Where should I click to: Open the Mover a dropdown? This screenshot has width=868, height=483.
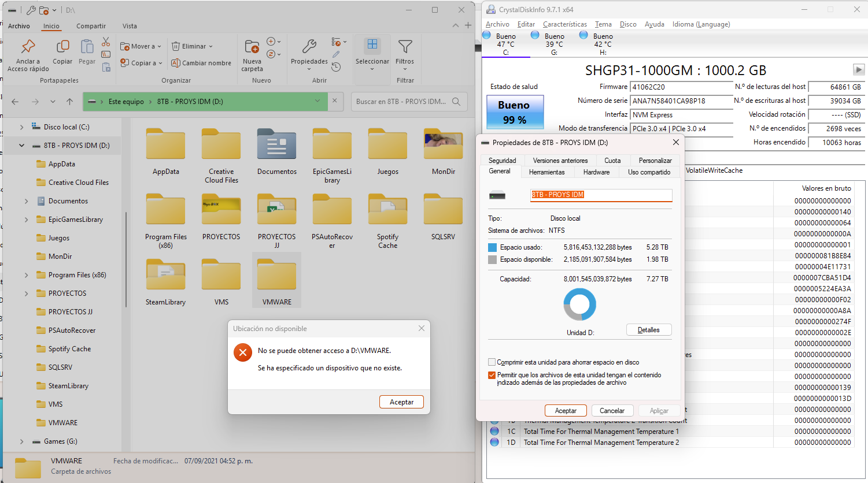pos(142,46)
